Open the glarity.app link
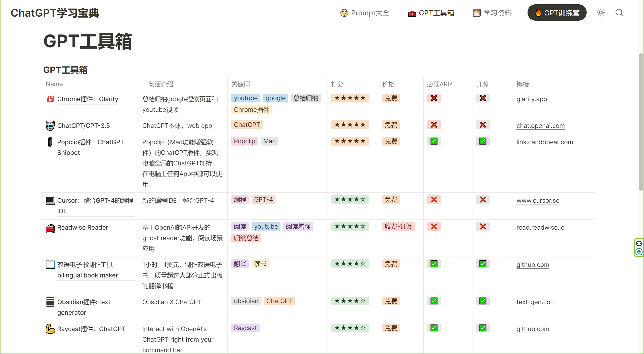 (x=532, y=99)
